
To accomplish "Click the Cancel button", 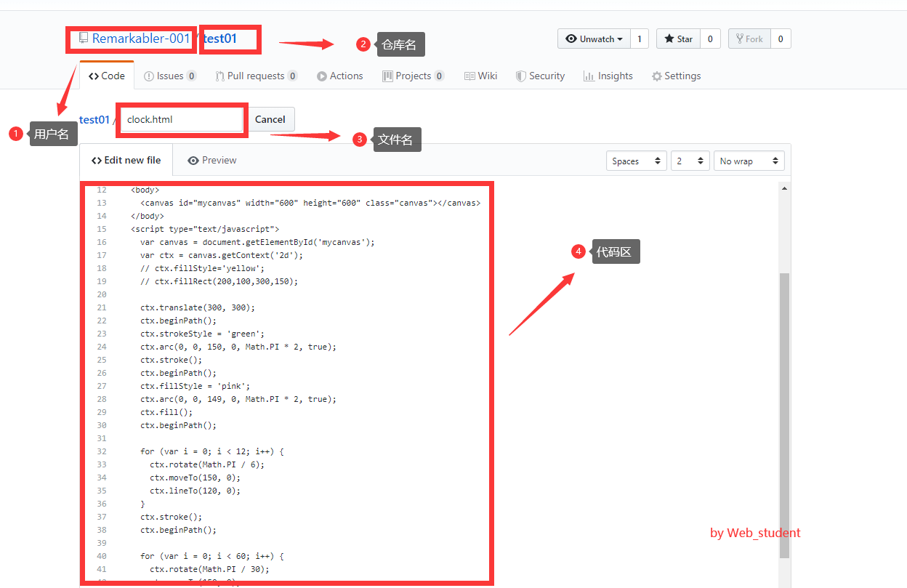I will coord(270,119).
